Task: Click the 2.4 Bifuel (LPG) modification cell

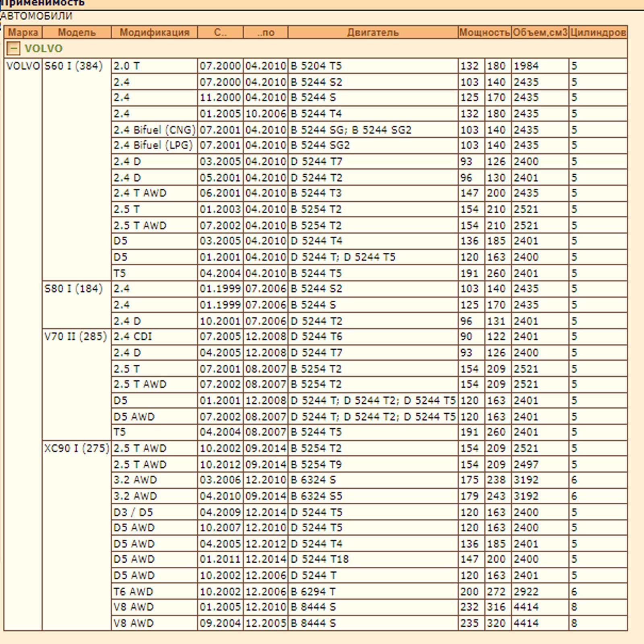Action: point(155,145)
